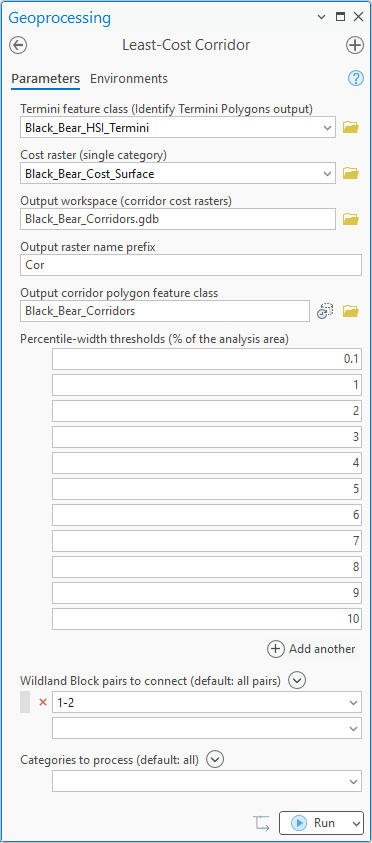Click the Geoprocessing pane title
The image size is (372, 843).
click(60, 18)
